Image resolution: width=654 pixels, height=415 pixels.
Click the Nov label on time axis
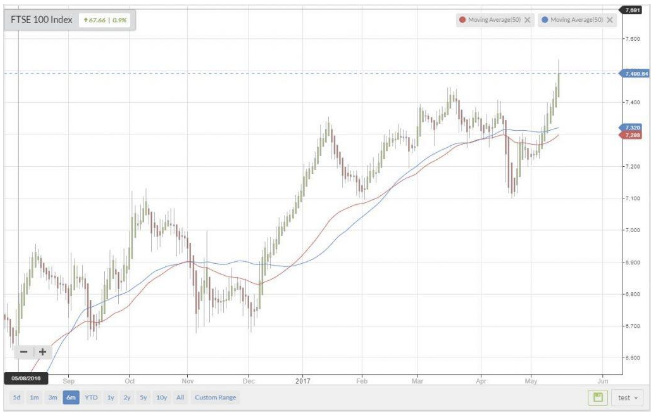click(188, 381)
